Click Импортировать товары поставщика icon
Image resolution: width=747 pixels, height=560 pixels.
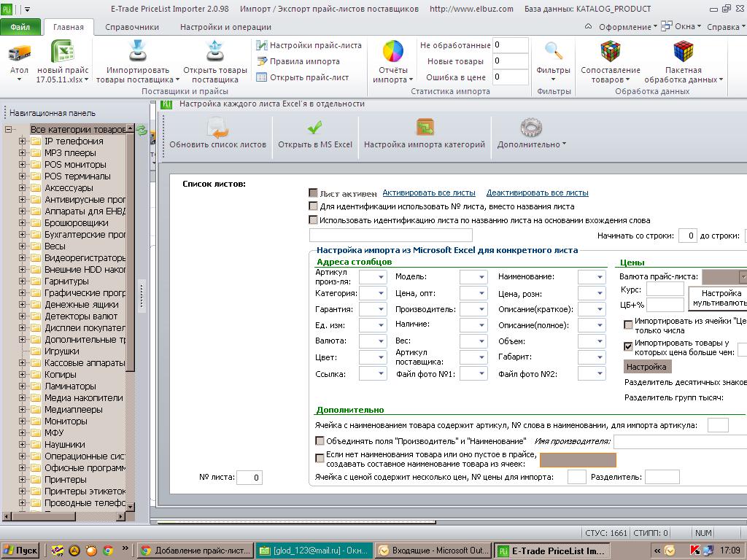click(138, 51)
